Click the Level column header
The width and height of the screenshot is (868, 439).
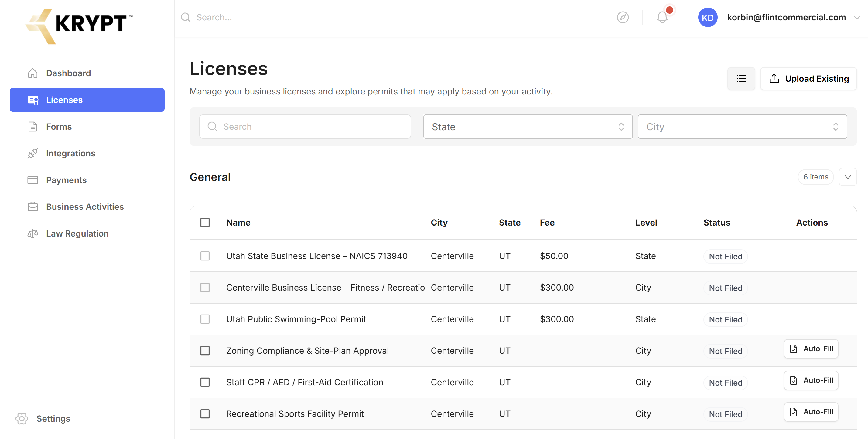click(x=646, y=222)
